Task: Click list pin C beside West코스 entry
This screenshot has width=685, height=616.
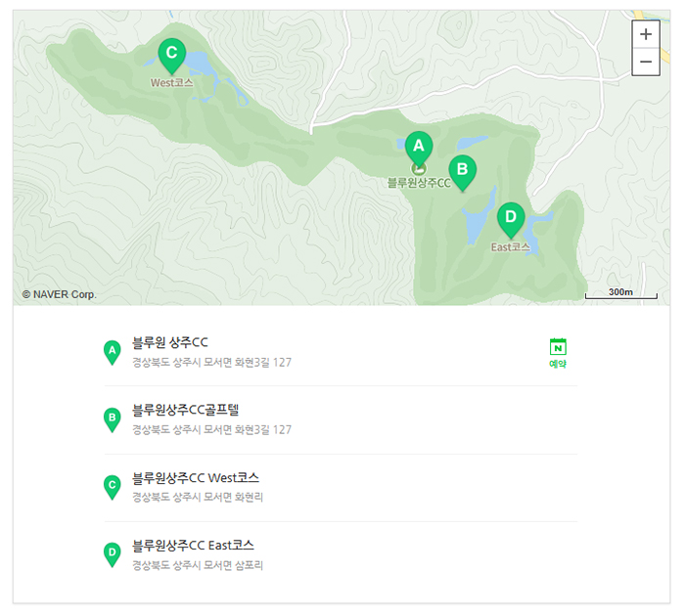Action: pyautogui.click(x=113, y=487)
